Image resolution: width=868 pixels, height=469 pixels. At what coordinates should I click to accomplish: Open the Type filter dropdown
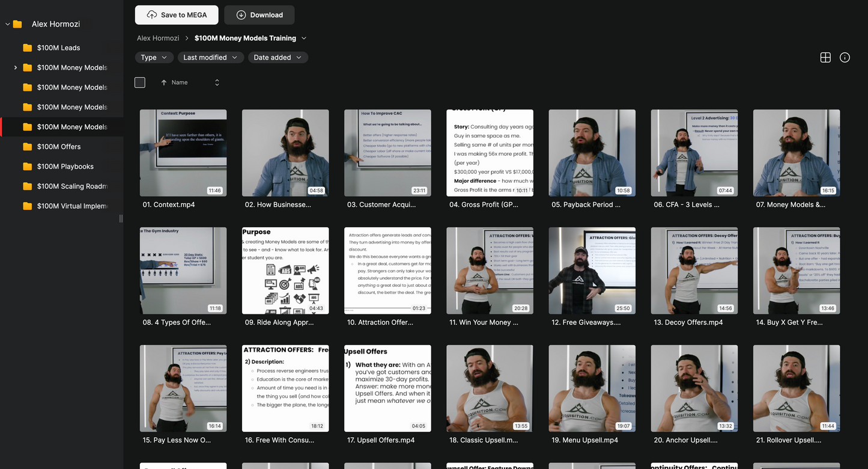click(x=154, y=58)
